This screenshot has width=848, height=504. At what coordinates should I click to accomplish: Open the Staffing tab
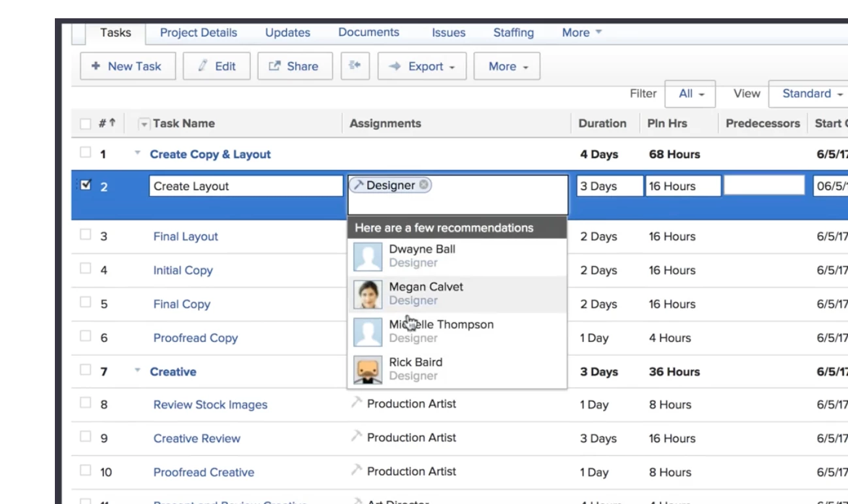[514, 33]
